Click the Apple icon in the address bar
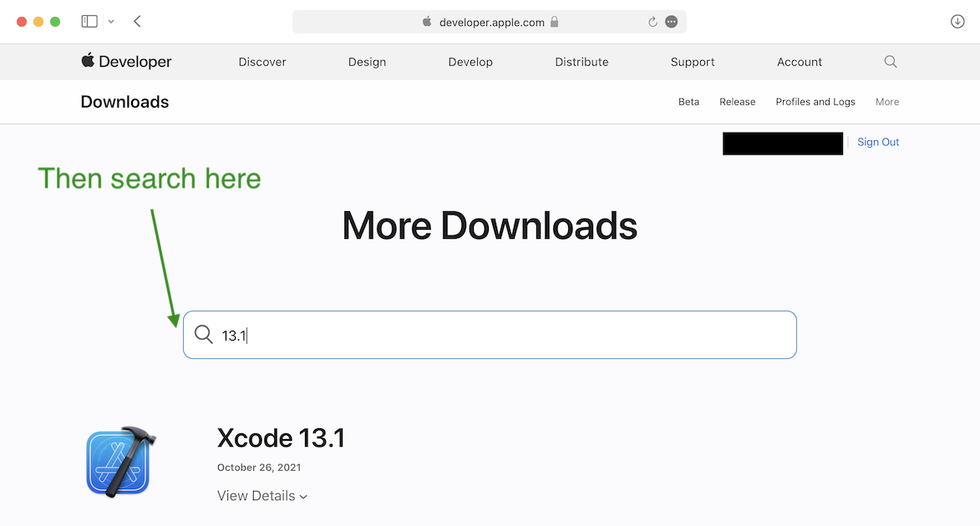The width and height of the screenshot is (980, 526). [x=428, y=21]
